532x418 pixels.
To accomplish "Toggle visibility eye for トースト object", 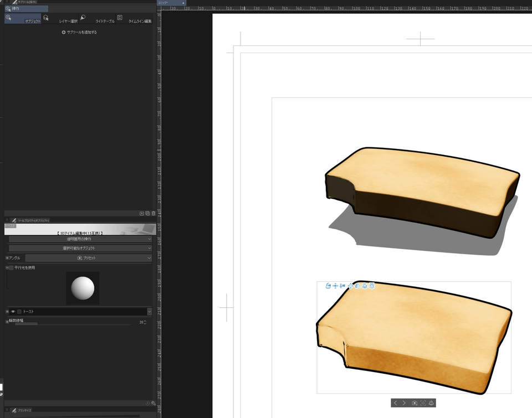I will (13, 312).
